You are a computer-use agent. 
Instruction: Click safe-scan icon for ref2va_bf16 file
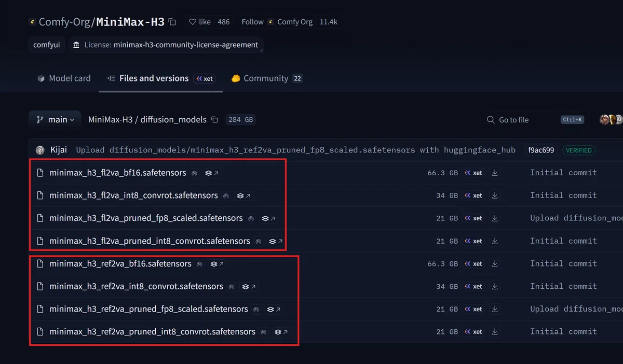tap(199, 264)
